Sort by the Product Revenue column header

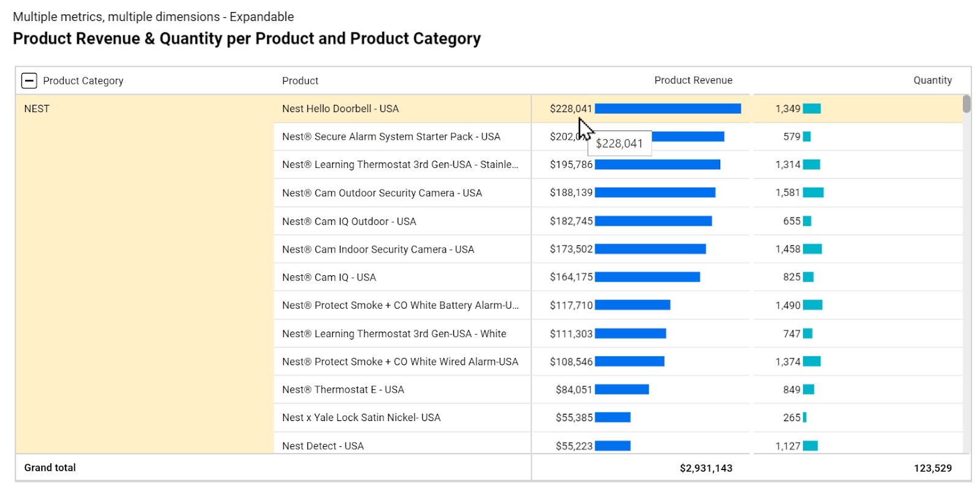(693, 80)
